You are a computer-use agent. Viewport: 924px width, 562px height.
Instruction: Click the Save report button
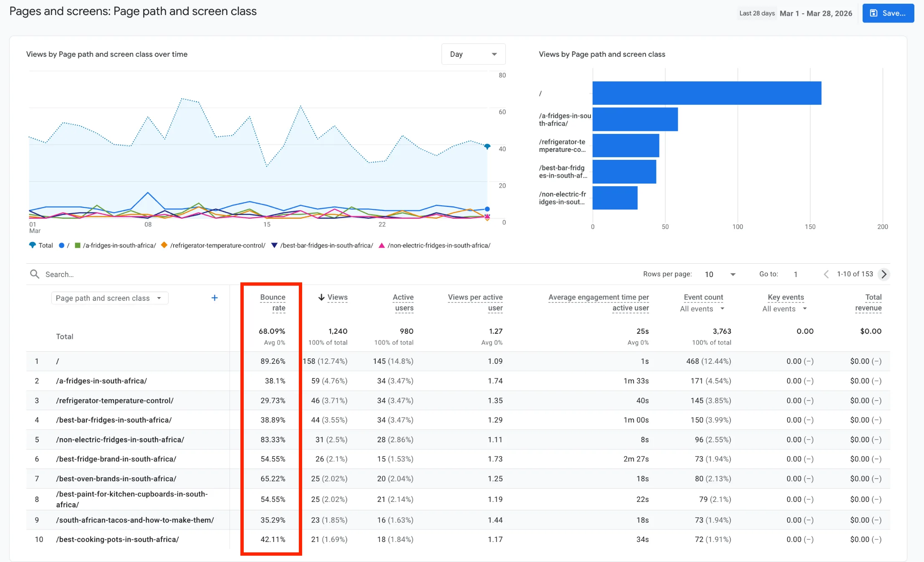pos(888,13)
